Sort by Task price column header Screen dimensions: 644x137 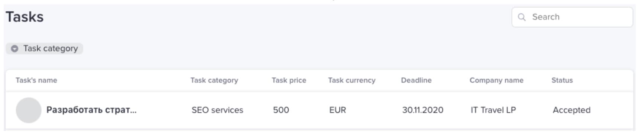289,80
